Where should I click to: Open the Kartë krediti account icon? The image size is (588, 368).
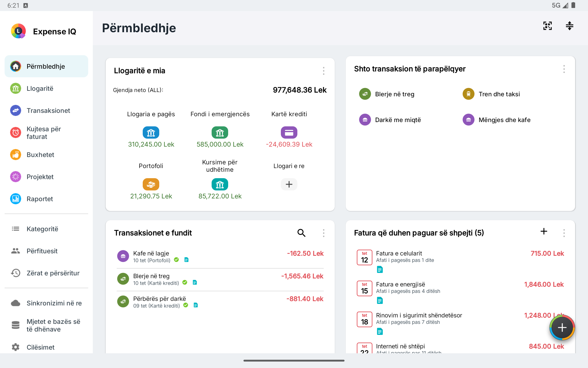click(289, 132)
